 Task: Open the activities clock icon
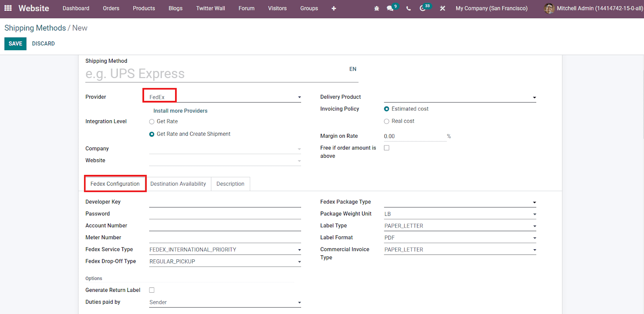(x=423, y=8)
